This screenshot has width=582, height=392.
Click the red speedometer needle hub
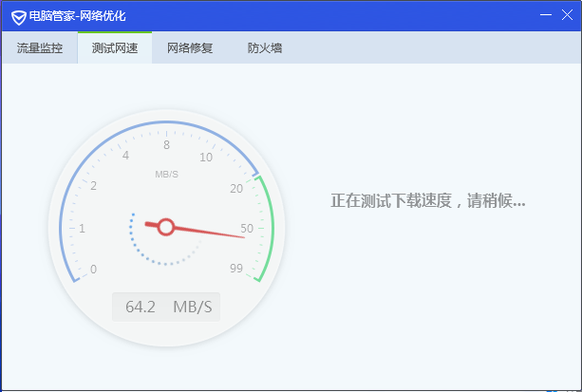[166, 227]
